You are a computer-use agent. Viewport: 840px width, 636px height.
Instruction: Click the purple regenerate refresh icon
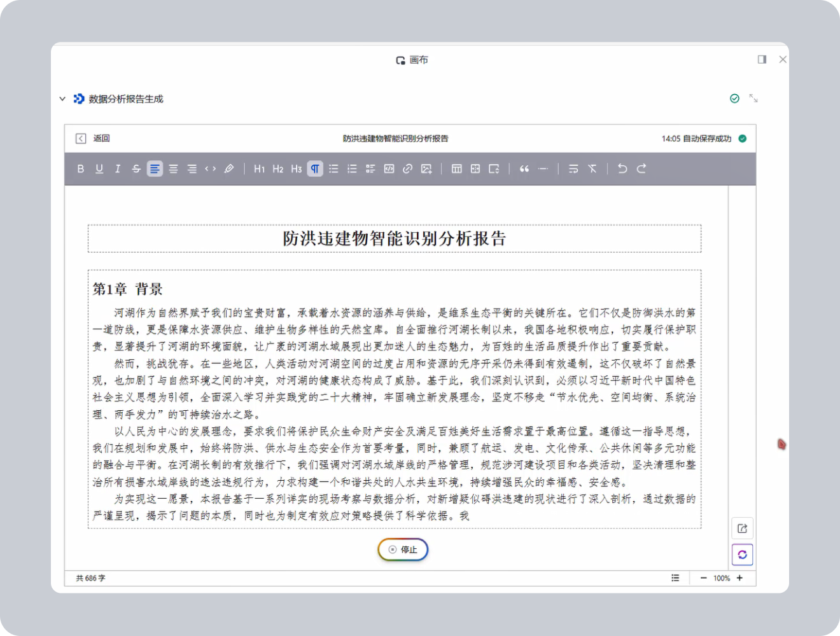click(742, 555)
